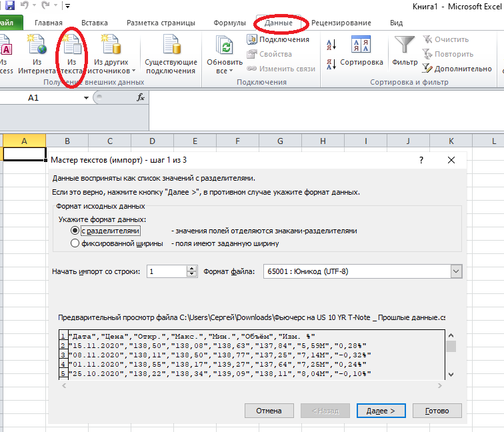Select the 'фиксированной ширины' radio option
The height and width of the screenshot is (432, 504).
(75, 243)
